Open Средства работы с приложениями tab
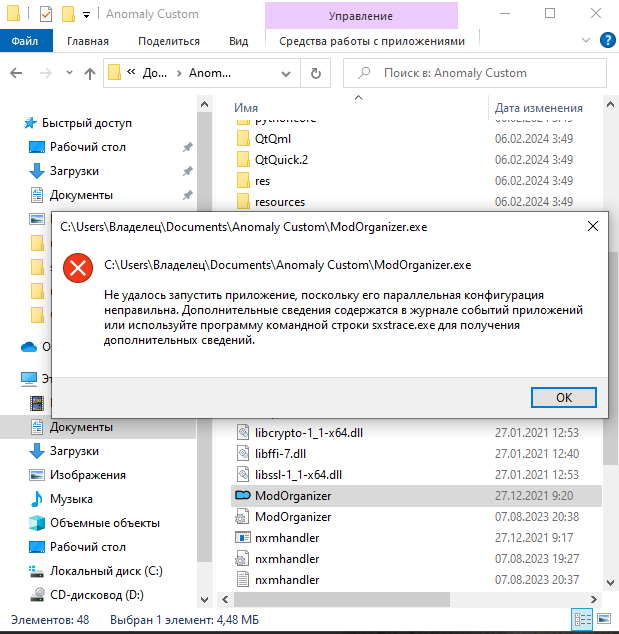Image resolution: width=619 pixels, height=634 pixels. point(372,41)
